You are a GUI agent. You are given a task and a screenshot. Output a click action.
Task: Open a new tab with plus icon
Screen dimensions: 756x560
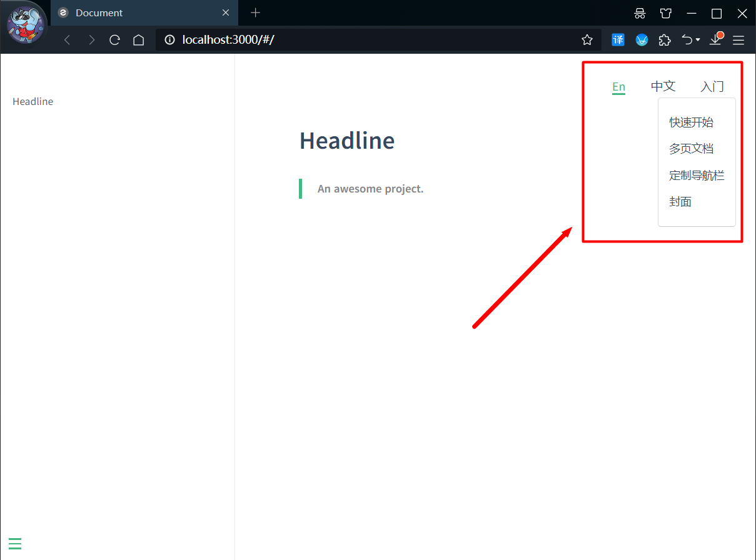coord(255,12)
